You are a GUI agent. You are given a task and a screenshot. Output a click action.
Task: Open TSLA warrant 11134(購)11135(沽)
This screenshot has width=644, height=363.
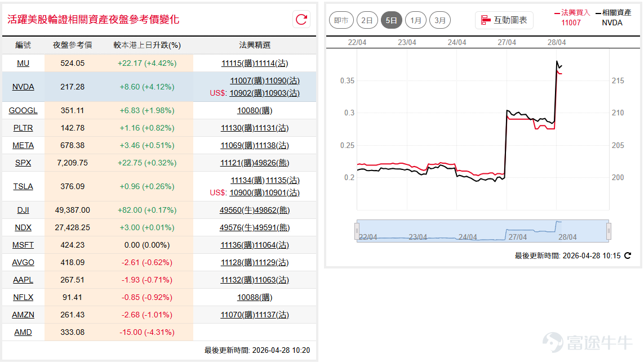click(265, 181)
